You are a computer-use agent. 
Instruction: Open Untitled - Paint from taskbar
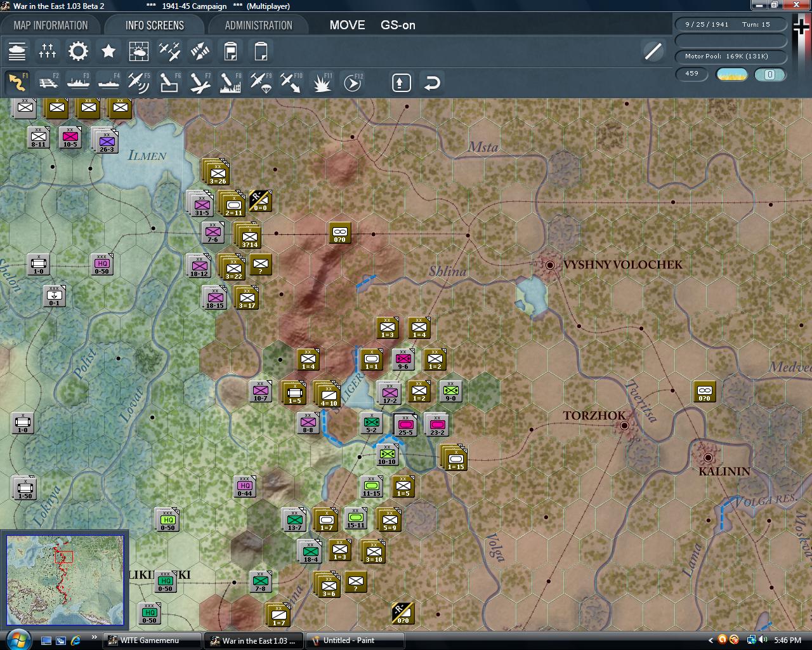pos(355,640)
